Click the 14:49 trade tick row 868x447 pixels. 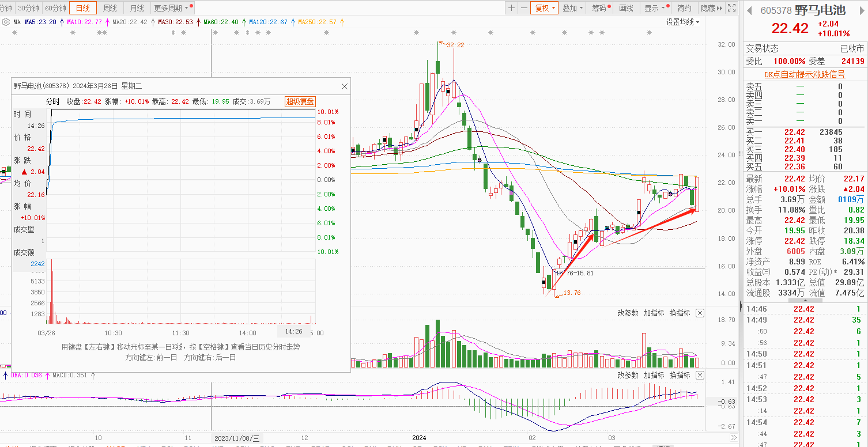pos(805,320)
